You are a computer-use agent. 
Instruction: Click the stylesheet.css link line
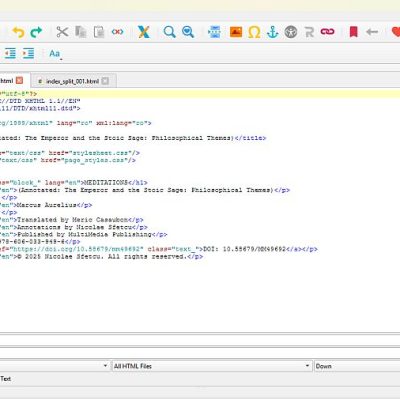tap(70, 153)
